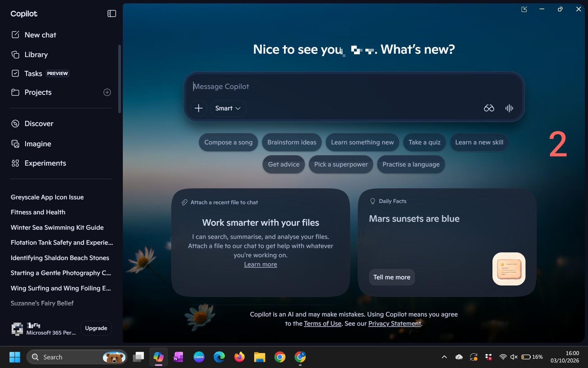Choose Pick a superpower chip

point(341,164)
